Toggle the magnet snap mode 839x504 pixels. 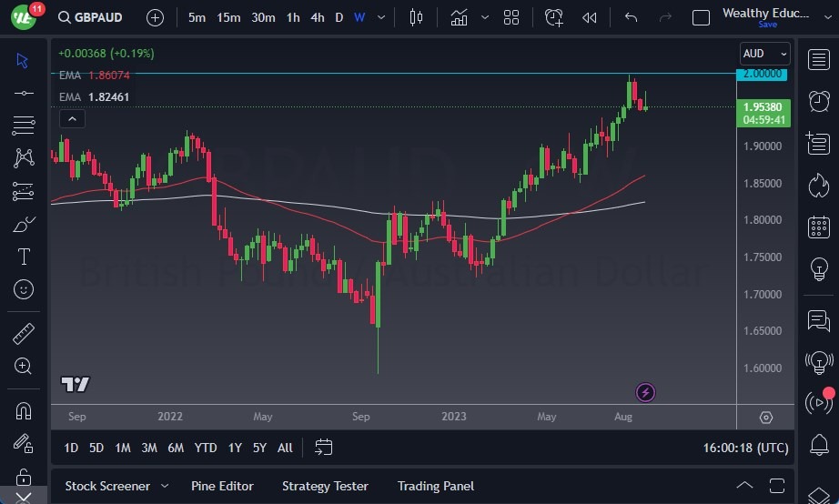point(24,410)
